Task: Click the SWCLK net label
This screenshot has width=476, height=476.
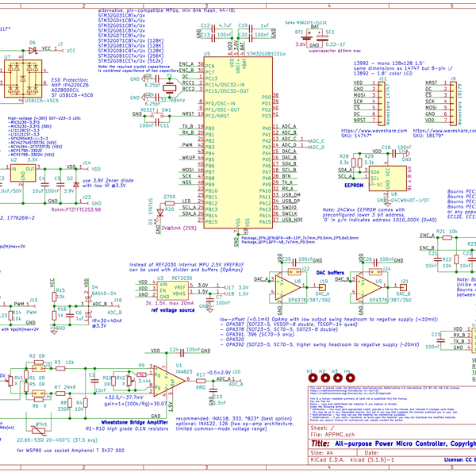Action: (290, 213)
